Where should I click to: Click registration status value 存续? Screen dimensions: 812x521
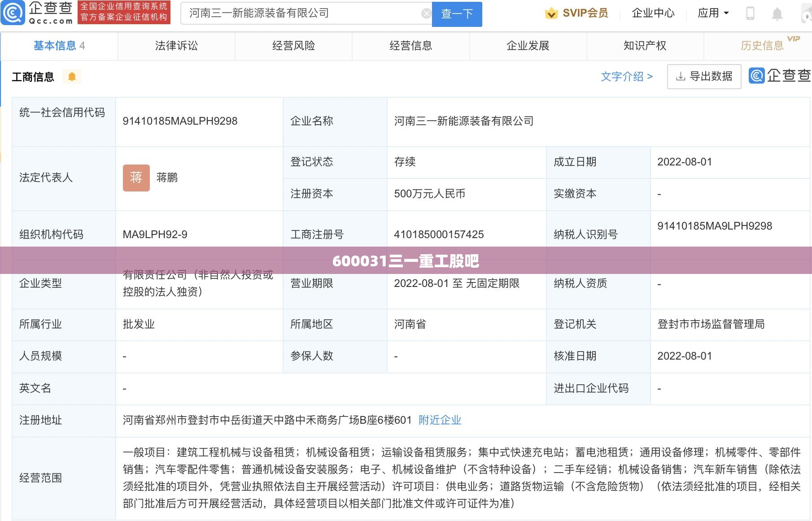tap(405, 162)
